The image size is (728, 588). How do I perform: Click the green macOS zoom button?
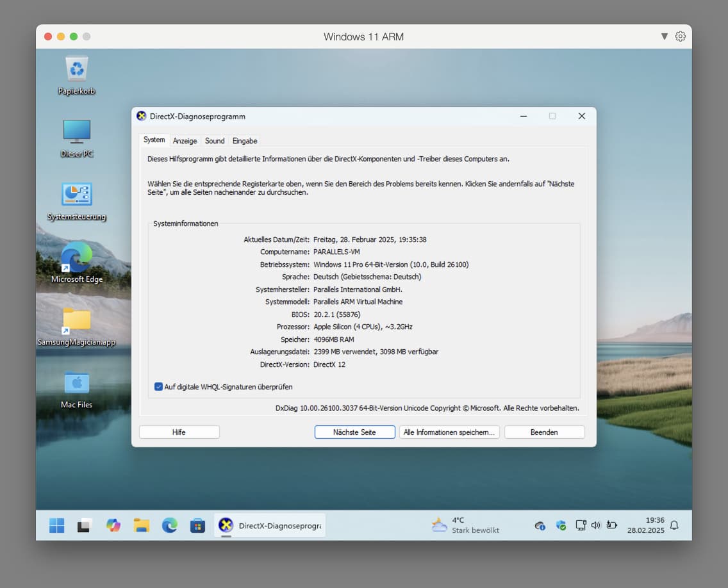[73, 37]
